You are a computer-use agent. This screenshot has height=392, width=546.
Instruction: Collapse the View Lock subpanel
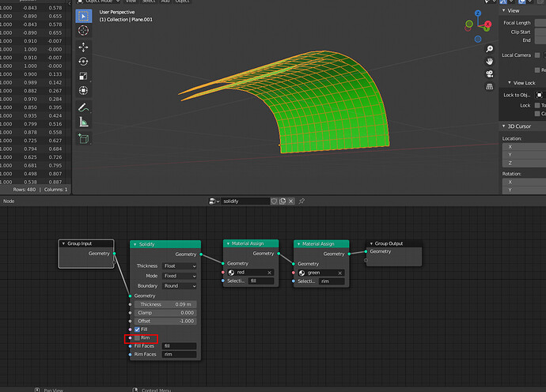pos(509,83)
